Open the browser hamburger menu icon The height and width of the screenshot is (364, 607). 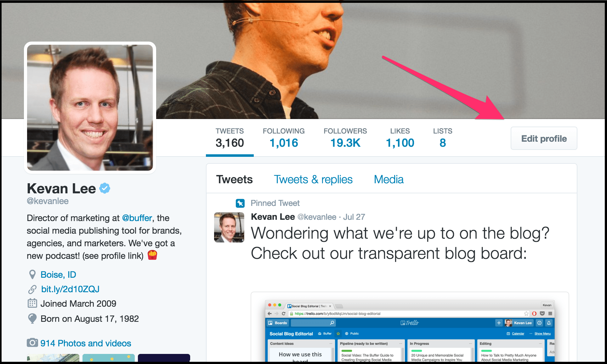(550, 314)
